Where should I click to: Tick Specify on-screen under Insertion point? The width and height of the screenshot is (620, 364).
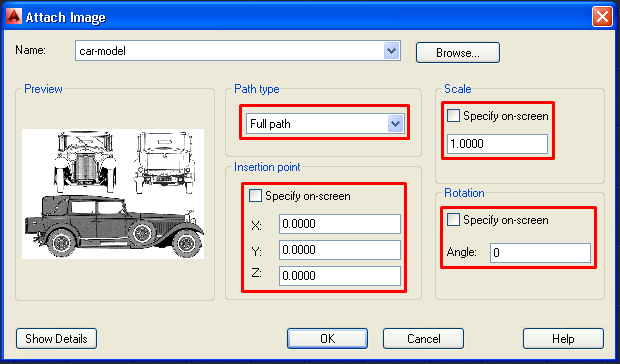tap(255, 196)
